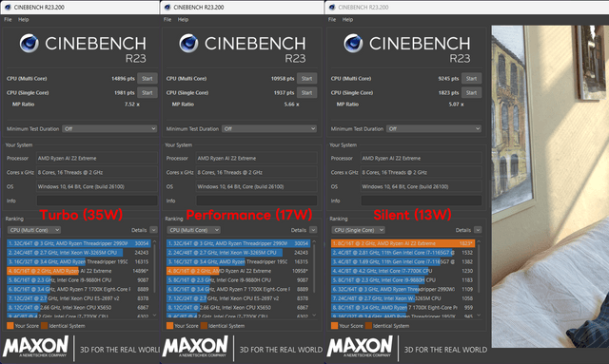
Task: Click the MAXON logo in the right window
Action: point(360,347)
